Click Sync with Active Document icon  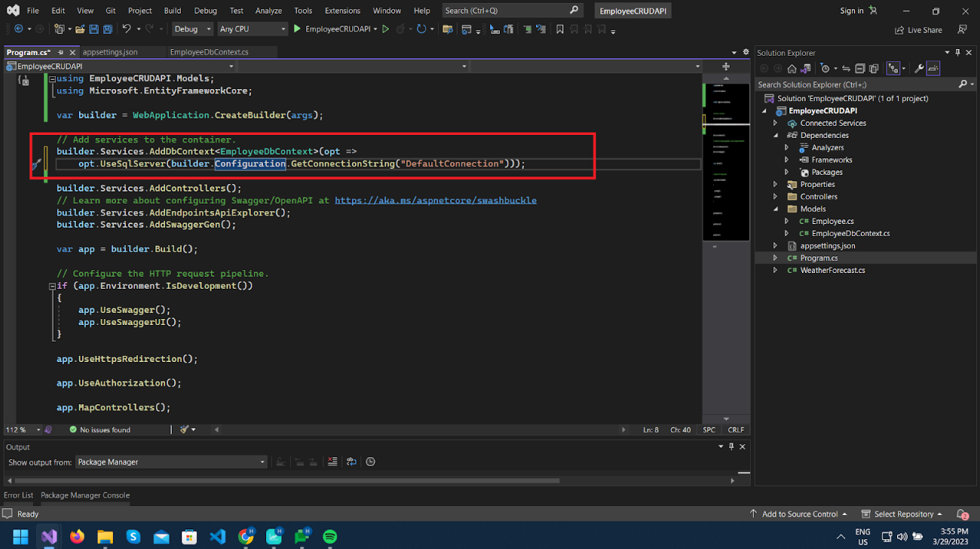846,69
